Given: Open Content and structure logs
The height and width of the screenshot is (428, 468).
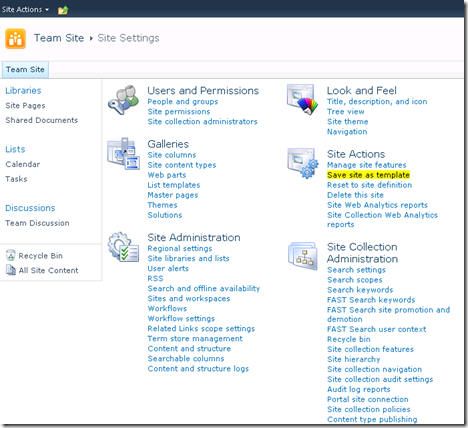Looking at the screenshot, I should [198, 369].
